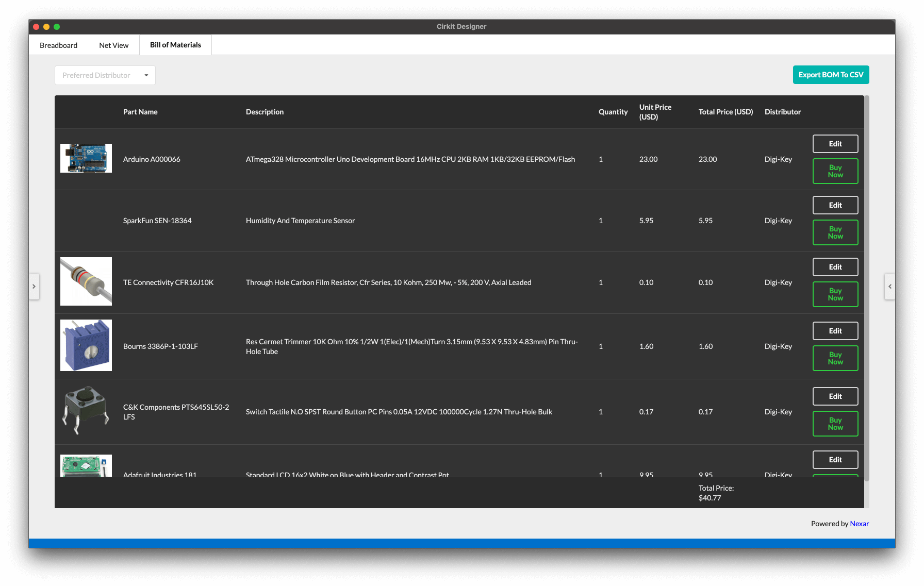Expand the left side panel chevron
This screenshot has height=586, width=924.
[x=34, y=287]
